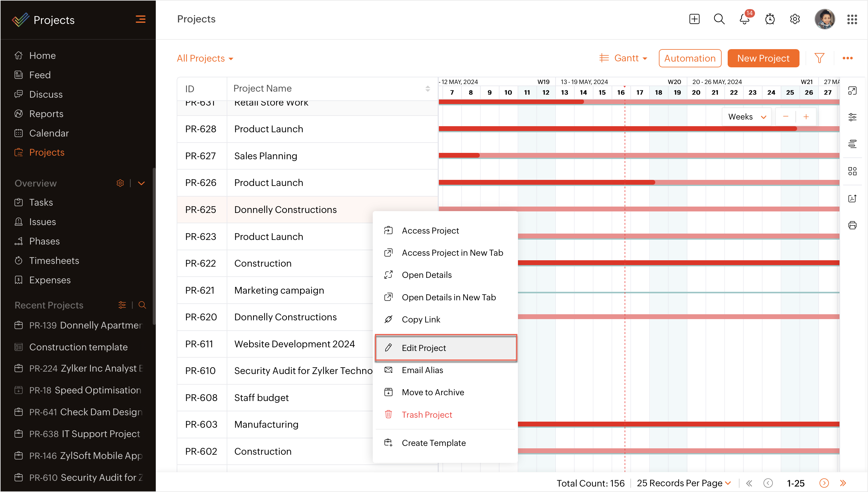The image size is (868, 492).
Task: Click the red progress bar for PR-627 Sales Planning
Action: click(x=459, y=155)
